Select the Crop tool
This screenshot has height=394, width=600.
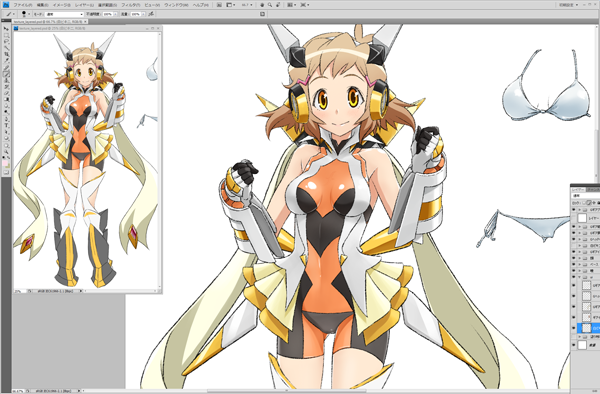7,54
